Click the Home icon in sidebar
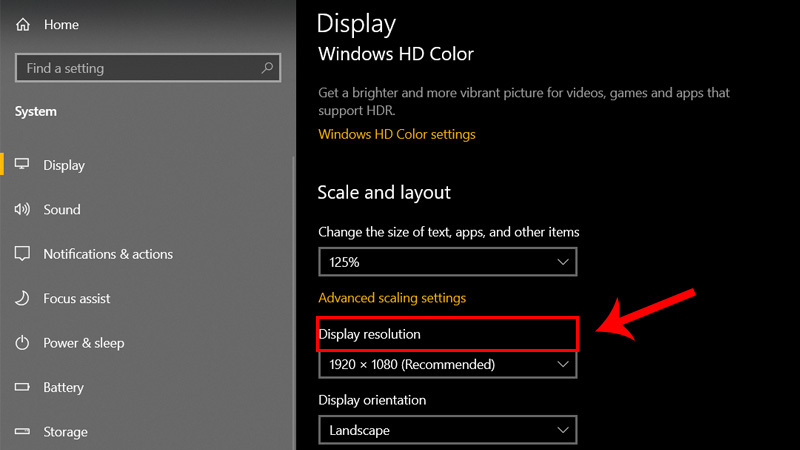 click(x=22, y=24)
